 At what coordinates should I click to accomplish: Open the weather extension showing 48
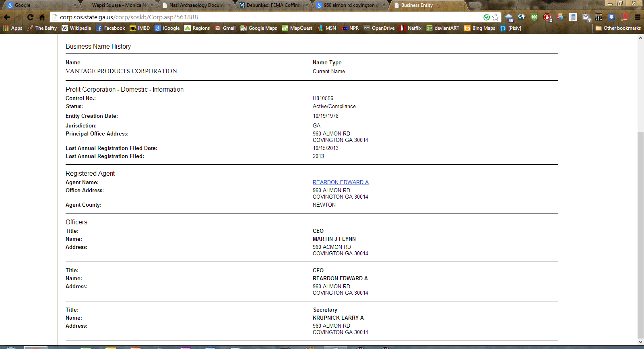tap(509, 18)
